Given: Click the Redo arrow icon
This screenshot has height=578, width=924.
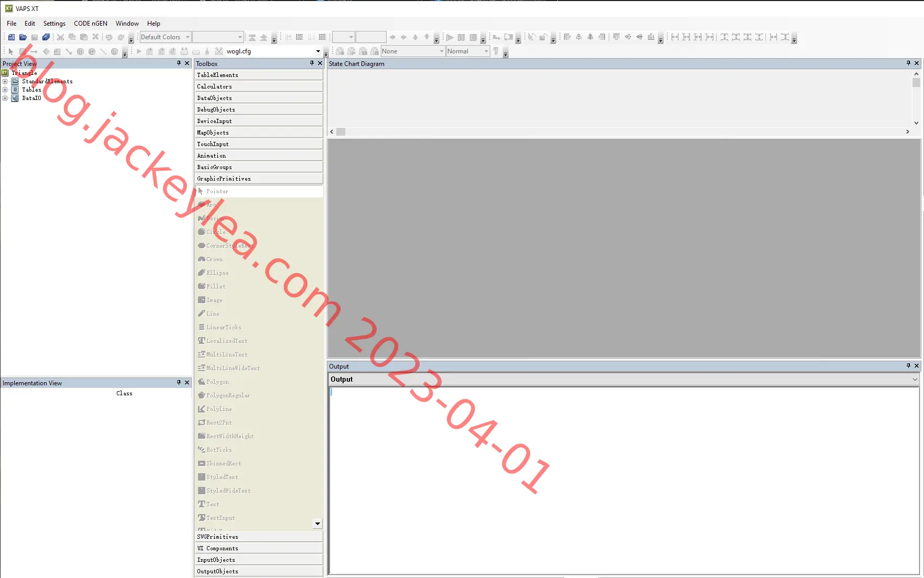Looking at the screenshot, I should (x=121, y=37).
